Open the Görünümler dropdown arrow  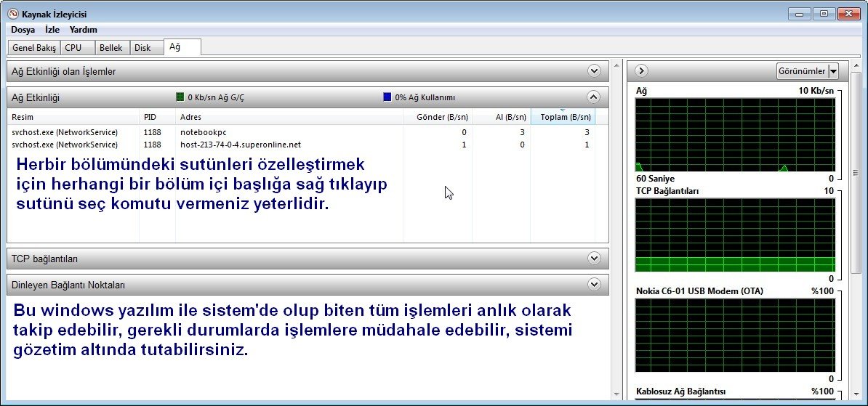833,71
